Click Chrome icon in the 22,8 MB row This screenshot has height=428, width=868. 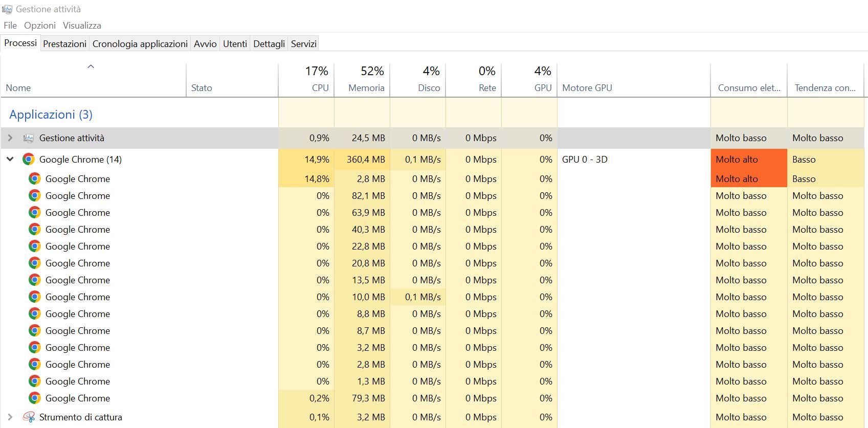click(x=35, y=246)
